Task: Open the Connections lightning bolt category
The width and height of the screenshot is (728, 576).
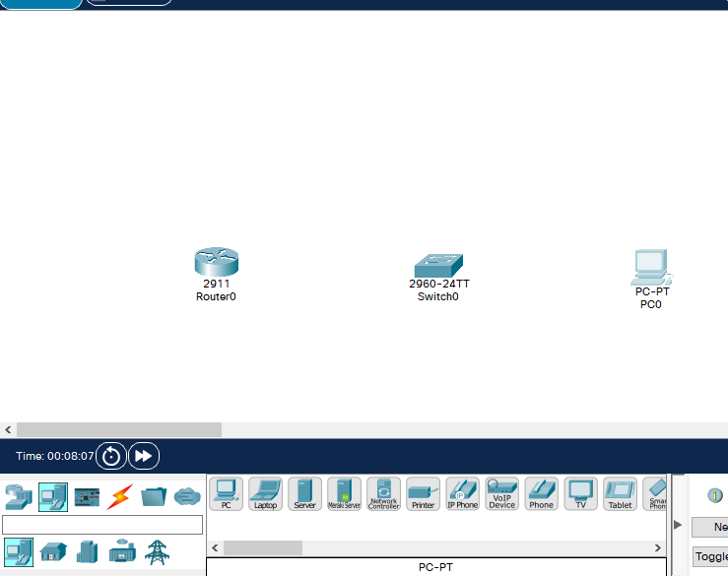Action: [x=120, y=497]
